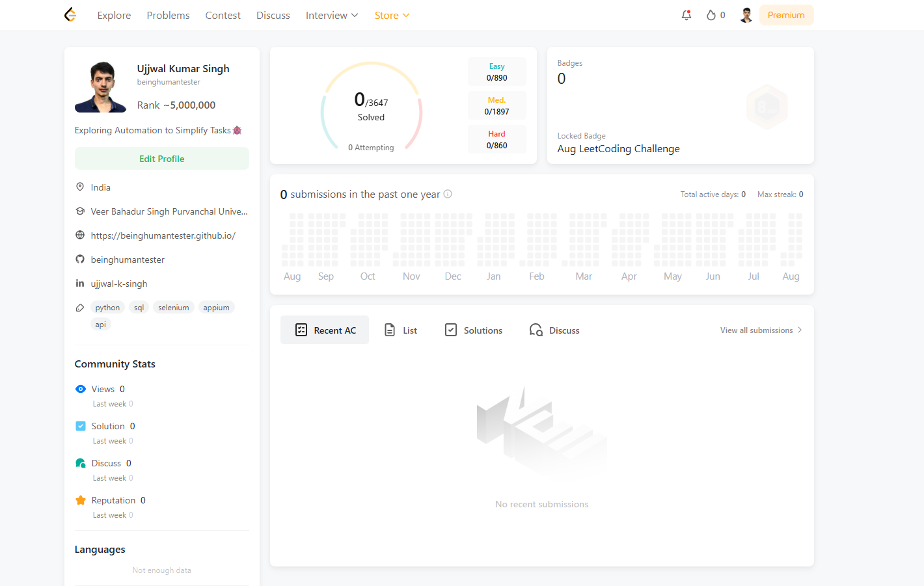Click the location pin icon beside India
924x586 pixels.
80,187
